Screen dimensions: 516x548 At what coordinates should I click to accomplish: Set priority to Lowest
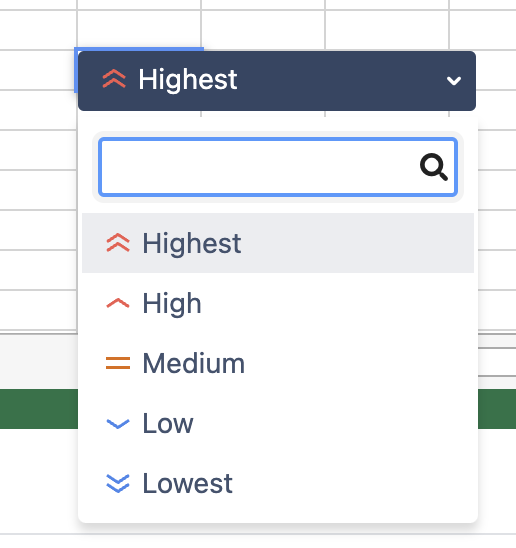click(278, 483)
